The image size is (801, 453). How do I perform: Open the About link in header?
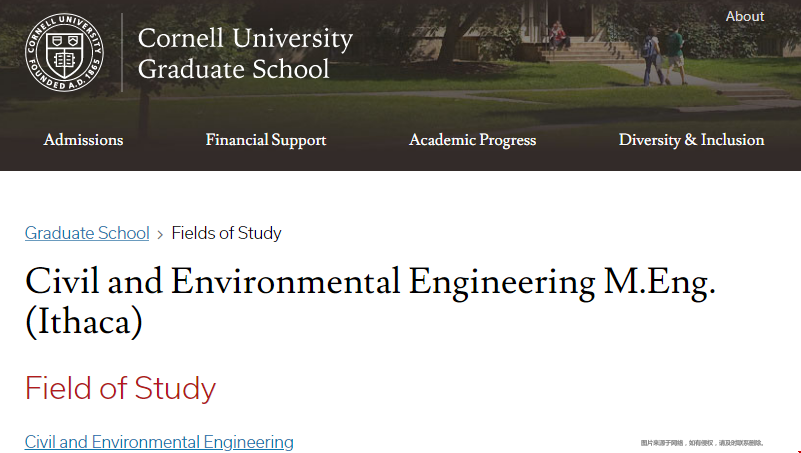pyautogui.click(x=745, y=16)
